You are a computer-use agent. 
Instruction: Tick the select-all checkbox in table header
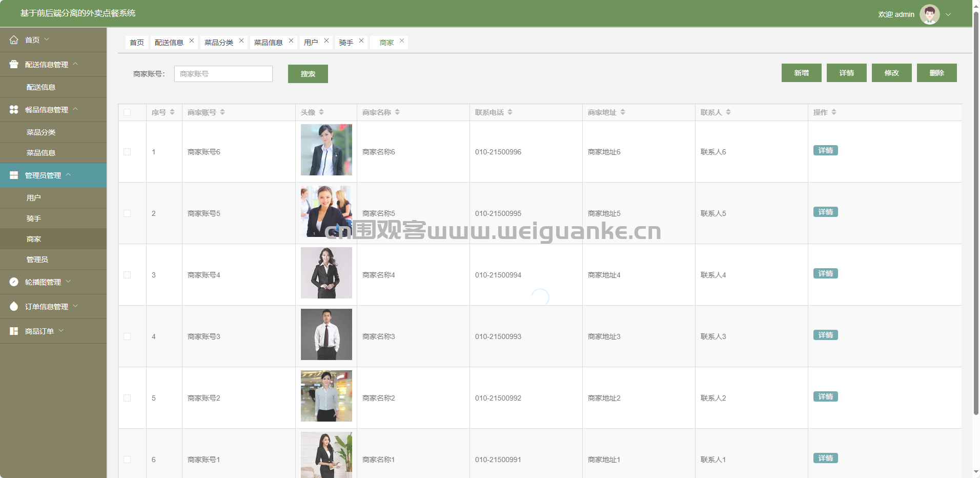tap(127, 112)
